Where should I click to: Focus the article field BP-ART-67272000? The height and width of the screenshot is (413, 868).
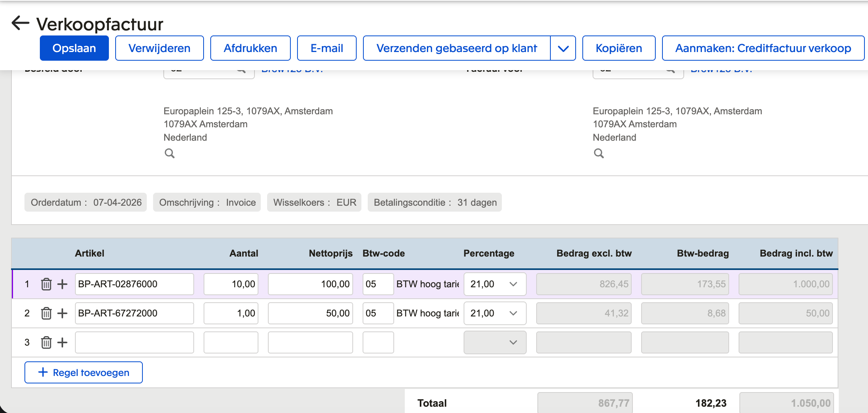[134, 313]
